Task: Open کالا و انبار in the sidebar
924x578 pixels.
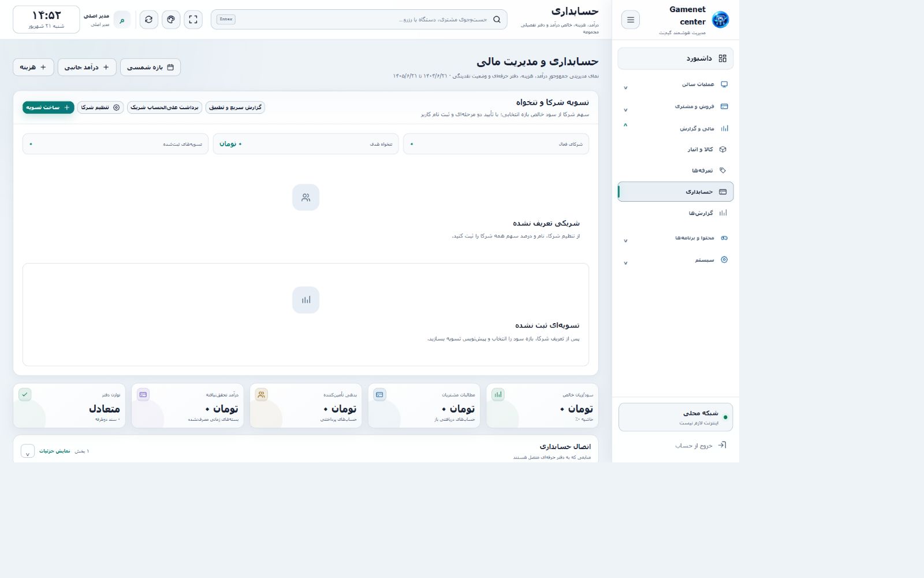Action: pos(676,149)
